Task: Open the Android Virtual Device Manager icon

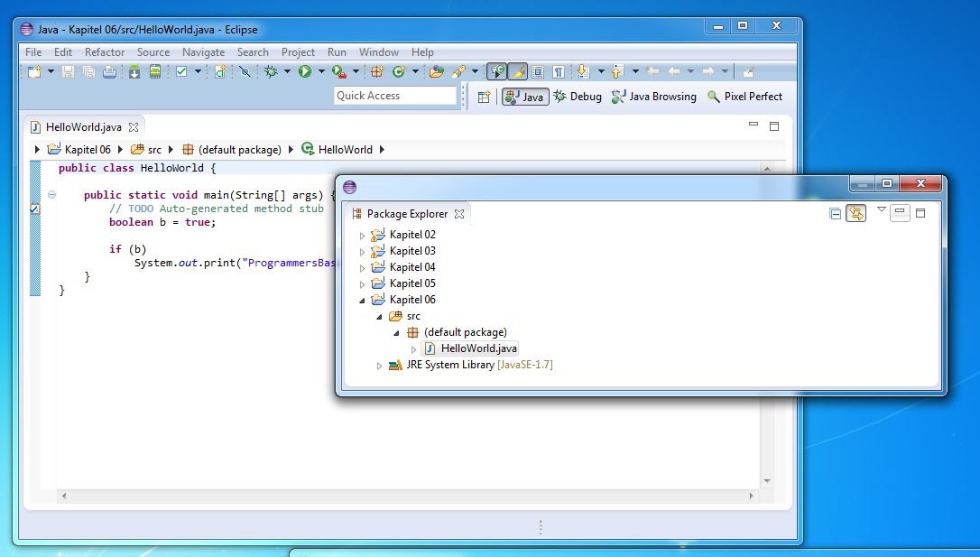Action: click(155, 72)
